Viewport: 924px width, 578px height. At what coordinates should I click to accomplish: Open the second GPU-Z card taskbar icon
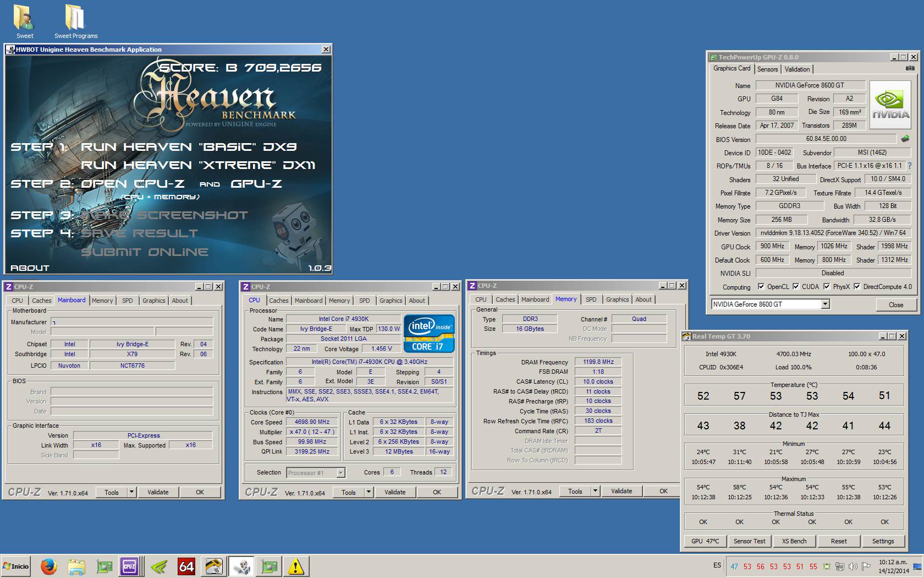point(269,566)
